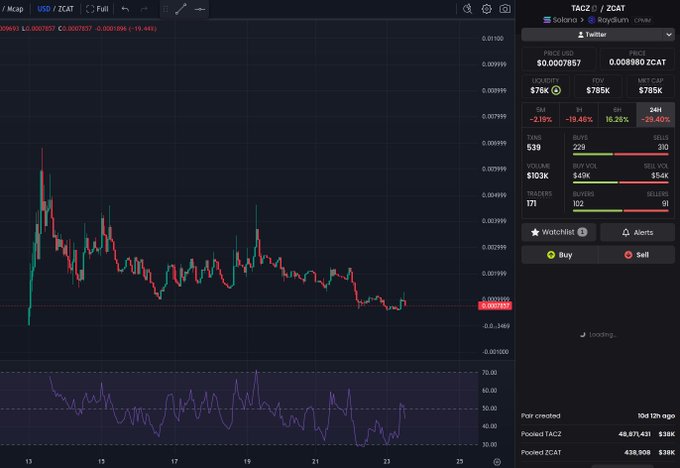This screenshot has height=468, width=680.
Task: Click the Pooled TACZ amount row
Action: 598,434
